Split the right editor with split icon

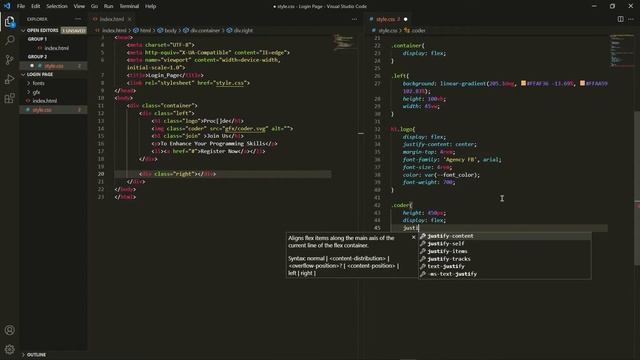pos(620,19)
